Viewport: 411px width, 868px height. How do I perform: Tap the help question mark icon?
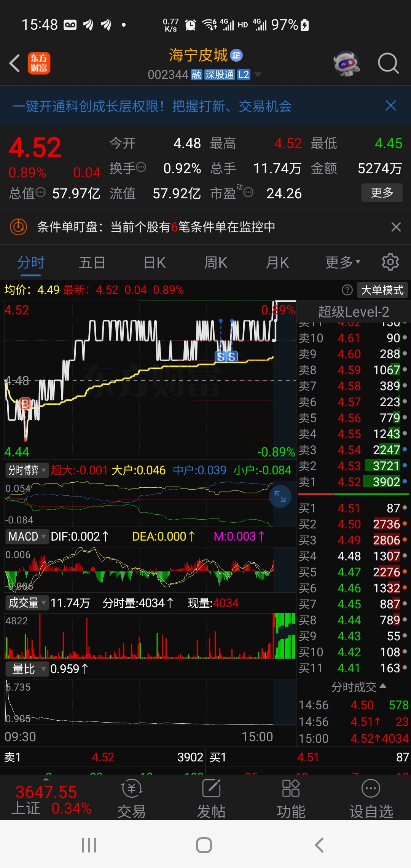[x=347, y=290]
